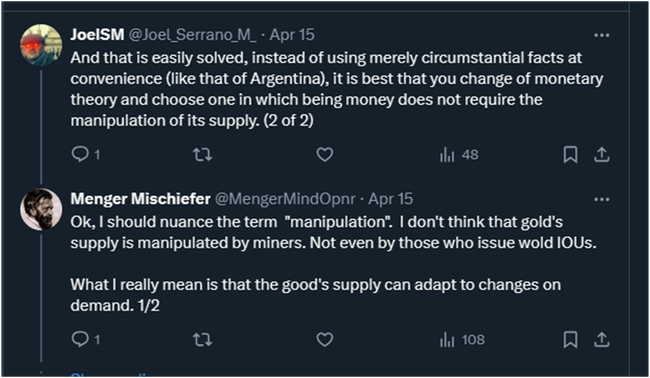The width and height of the screenshot is (650, 378).
Task: Bookmark JoelSM's tweet
Action: pos(570,155)
